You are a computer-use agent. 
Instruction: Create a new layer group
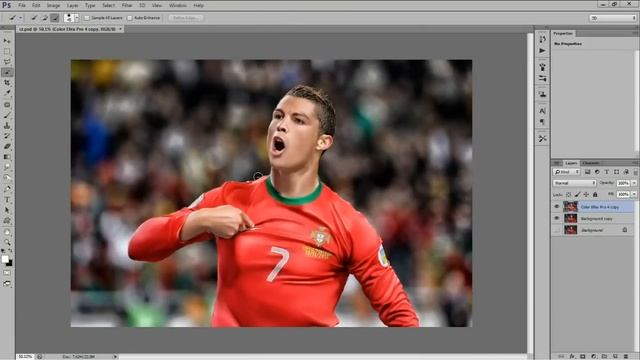pyautogui.click(x=604, y=356)
